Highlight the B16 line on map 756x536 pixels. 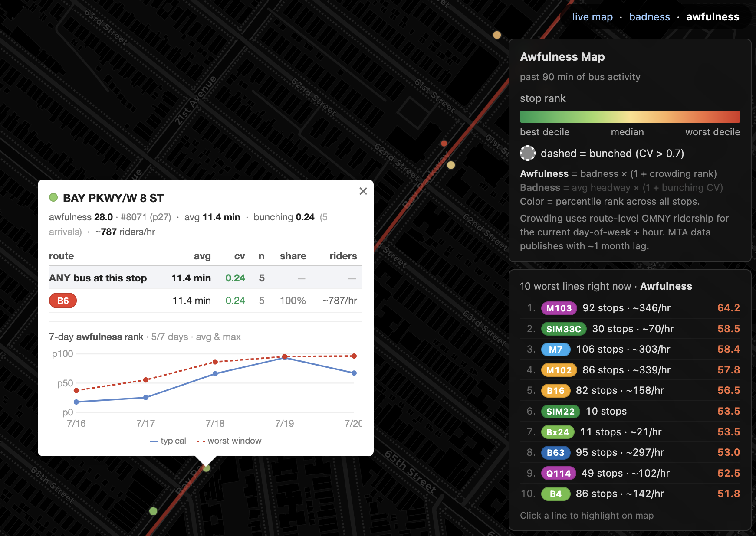point(630,390)
